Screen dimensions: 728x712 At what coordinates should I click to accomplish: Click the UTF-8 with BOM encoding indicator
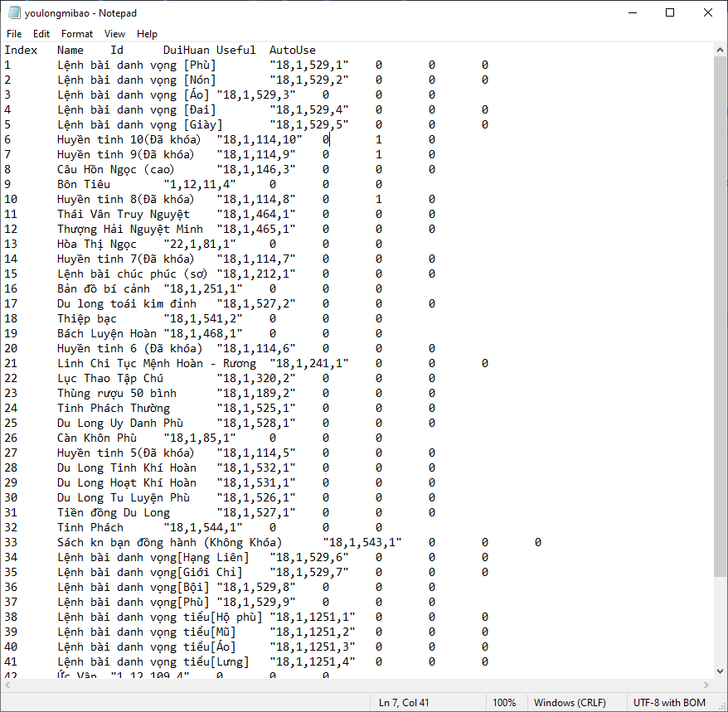tap(669, 703)
